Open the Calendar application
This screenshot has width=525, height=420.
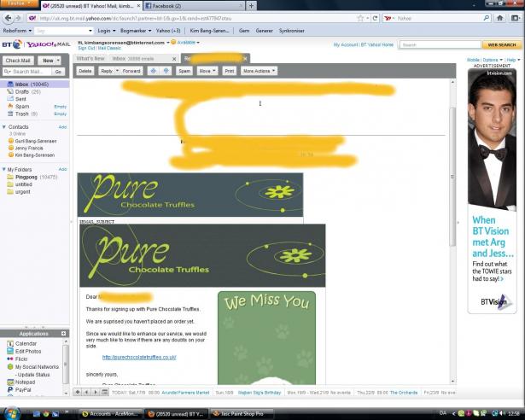coord(26,344)
